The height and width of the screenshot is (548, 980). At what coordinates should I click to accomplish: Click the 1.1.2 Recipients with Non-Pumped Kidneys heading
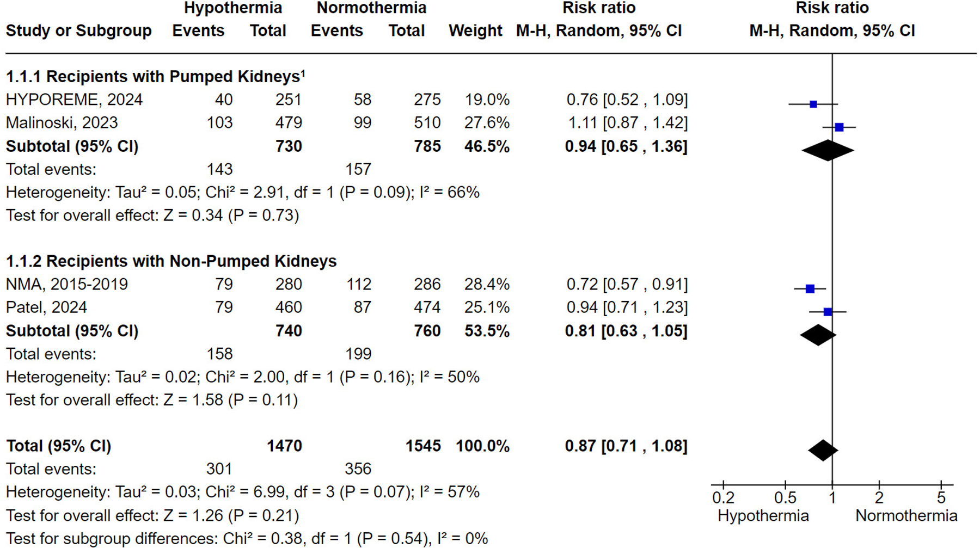tap(171, 261)
